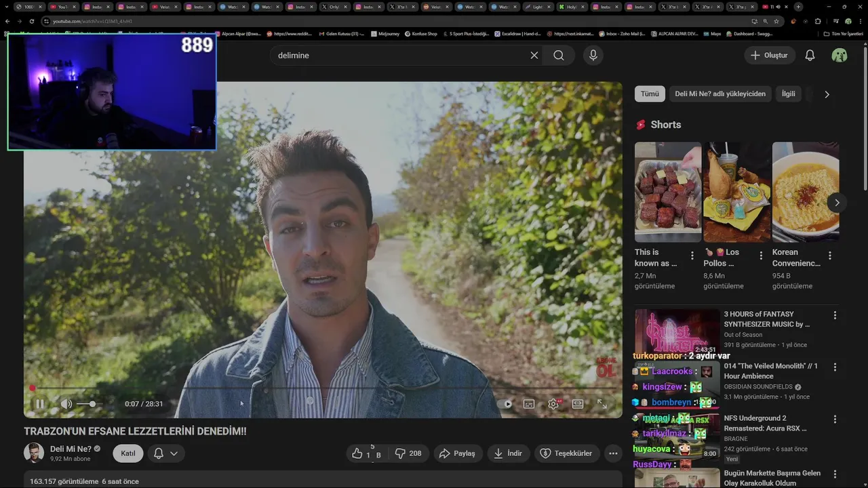Click the Teşekkürler thanks button

coord(567,453)
